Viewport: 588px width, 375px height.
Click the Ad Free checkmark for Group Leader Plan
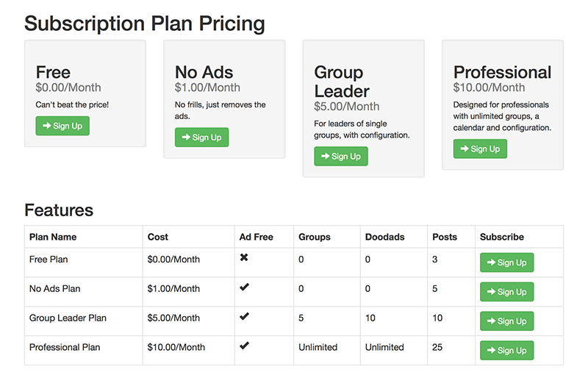tap(244, 317)
